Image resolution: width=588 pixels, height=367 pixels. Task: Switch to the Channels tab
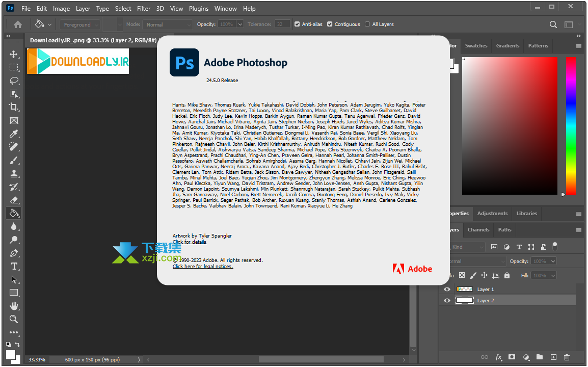[478, 230]
